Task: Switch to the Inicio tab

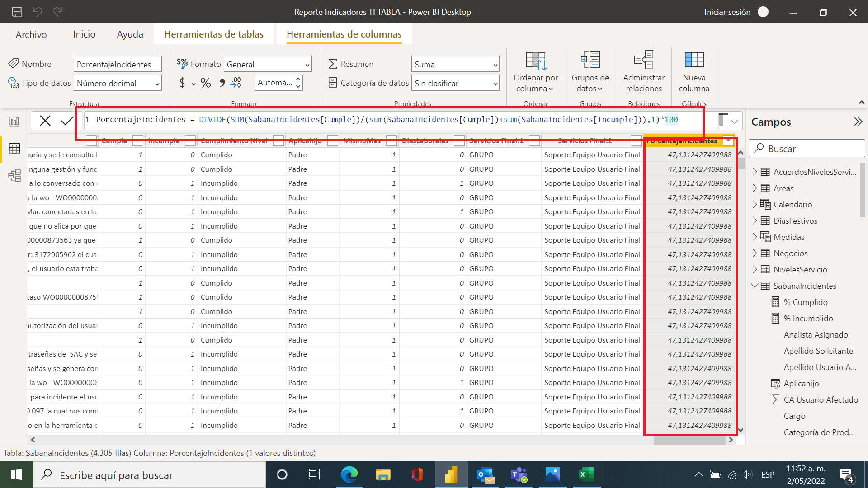Action: (85, 34)
